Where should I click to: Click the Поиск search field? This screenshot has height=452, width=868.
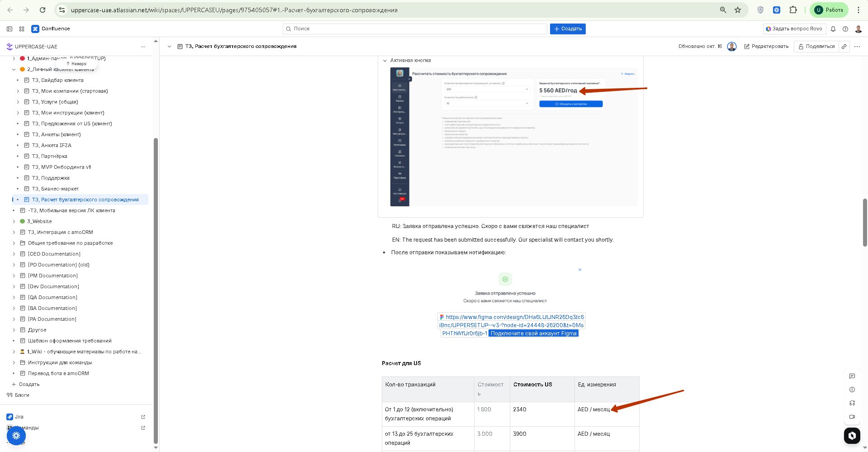[415, 29]
